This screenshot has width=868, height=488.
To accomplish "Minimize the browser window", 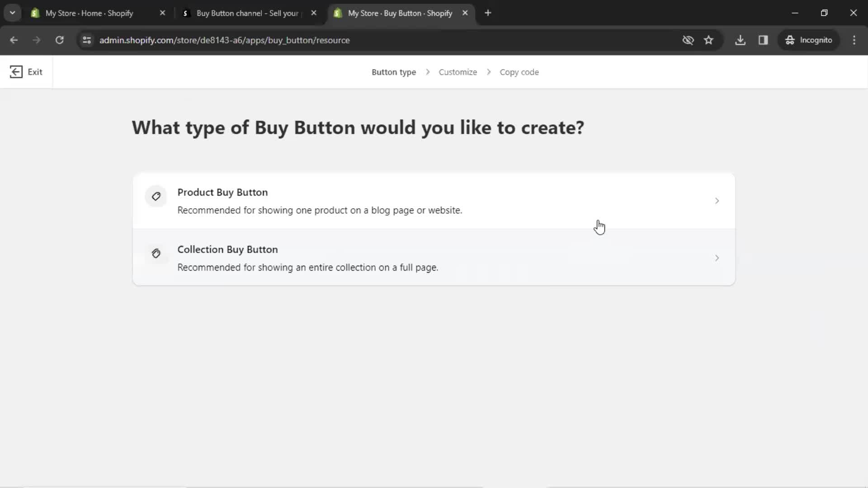I will click(x=795, y=13).
